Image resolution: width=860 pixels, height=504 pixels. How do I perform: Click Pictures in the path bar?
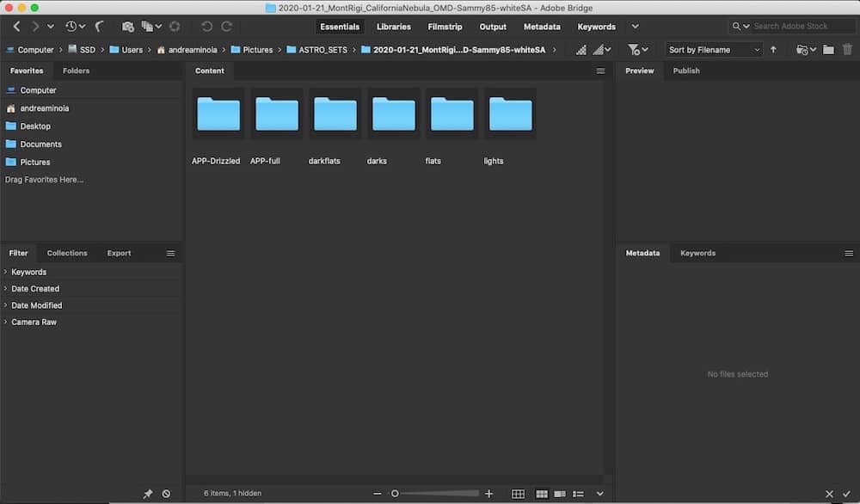tap(252, 50)
